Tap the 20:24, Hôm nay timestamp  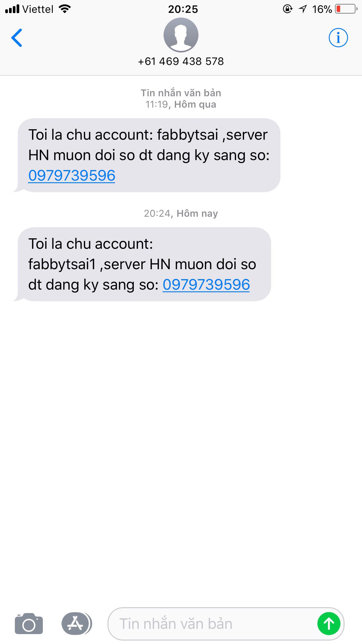[181, 213]
